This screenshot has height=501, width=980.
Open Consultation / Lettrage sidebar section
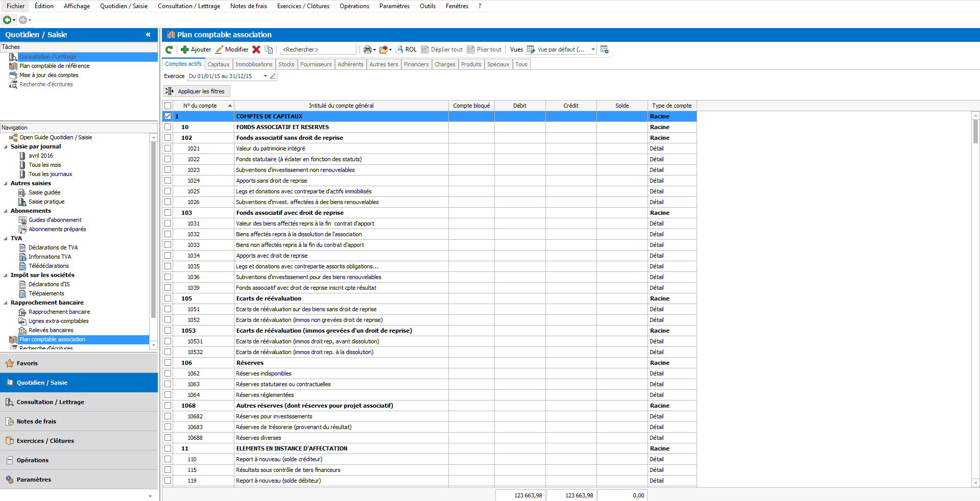coord(79,402)
